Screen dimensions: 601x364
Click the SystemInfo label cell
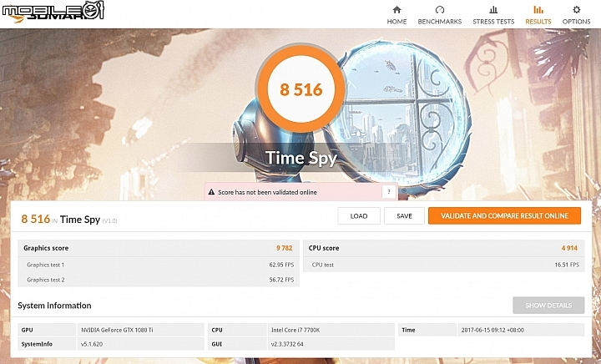(47, 344)
